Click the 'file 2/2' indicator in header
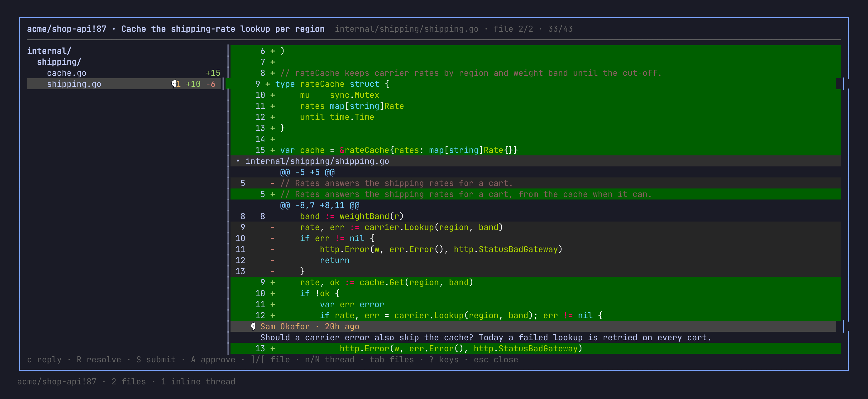 (513, 29)
